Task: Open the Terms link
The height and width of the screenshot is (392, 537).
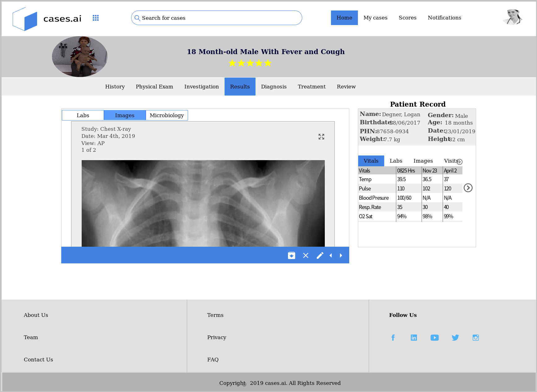Action: pyautogui.click(x=215, y=315)
